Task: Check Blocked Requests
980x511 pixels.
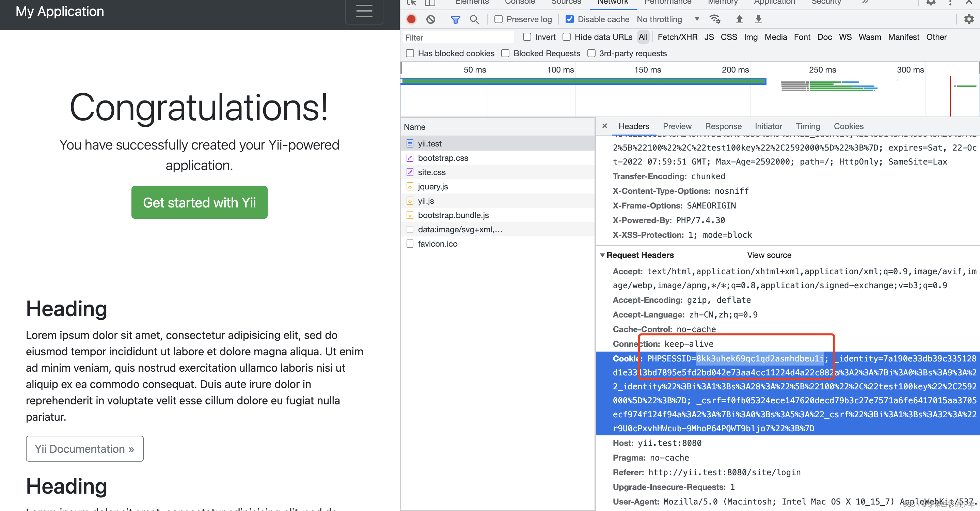Action: point(505,53)
